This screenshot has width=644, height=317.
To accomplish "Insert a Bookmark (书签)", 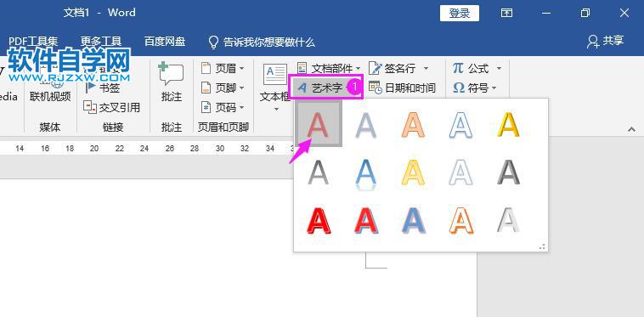I will pos(102,88).
